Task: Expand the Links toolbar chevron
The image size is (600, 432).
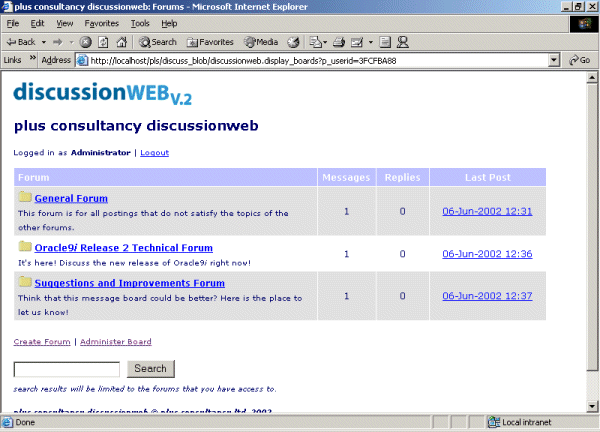Action: (x=33, y=58)
